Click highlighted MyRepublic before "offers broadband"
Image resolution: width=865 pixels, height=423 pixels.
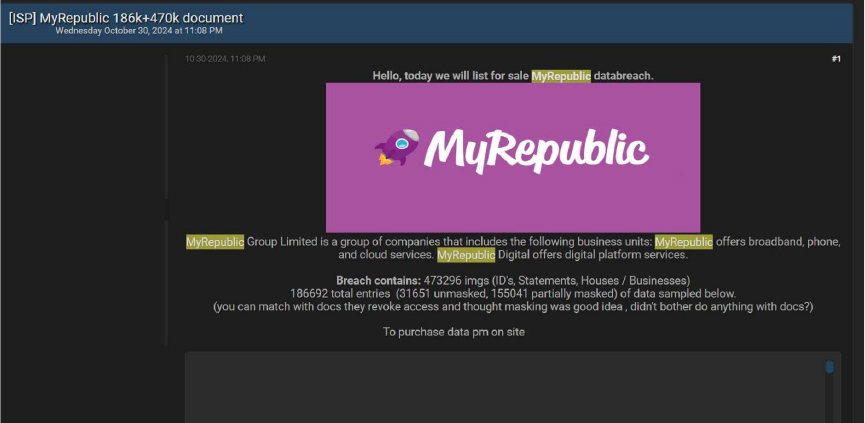(x=684, y=242)
